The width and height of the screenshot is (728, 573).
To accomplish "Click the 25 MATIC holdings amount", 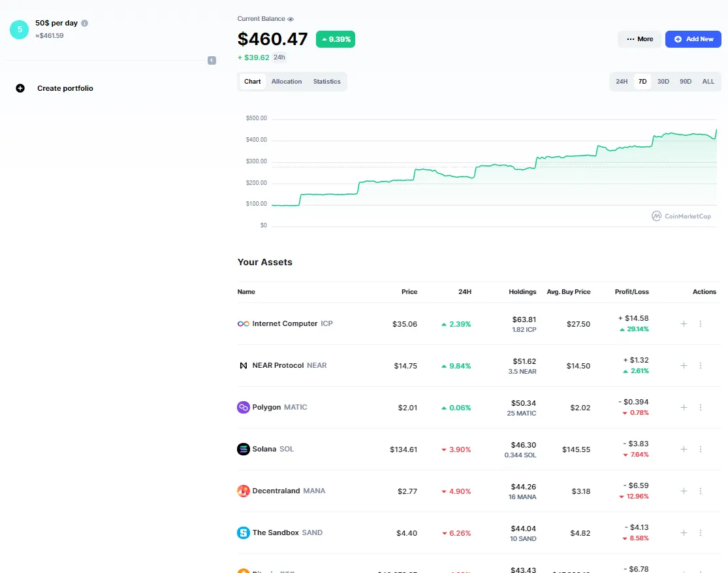I will point(522,413).
